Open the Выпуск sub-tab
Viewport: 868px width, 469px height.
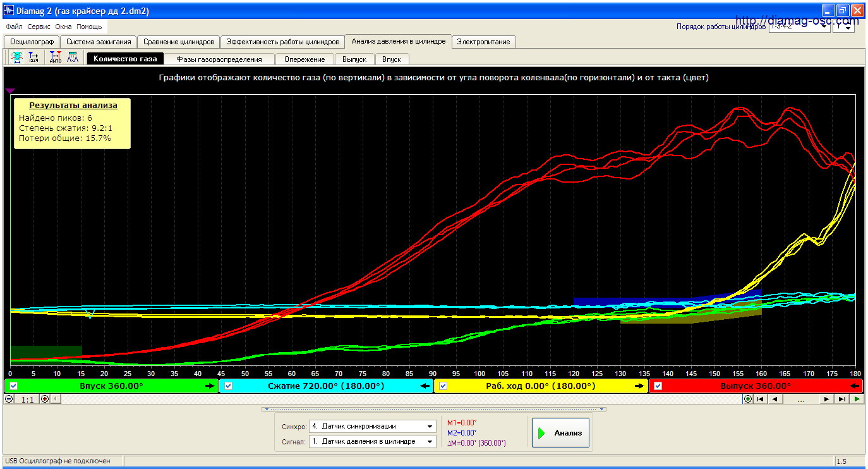[x=354, y=59]
